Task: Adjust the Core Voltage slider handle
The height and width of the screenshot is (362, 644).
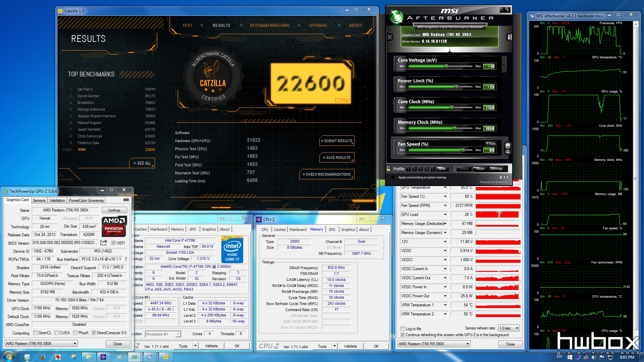Action: 446,66
